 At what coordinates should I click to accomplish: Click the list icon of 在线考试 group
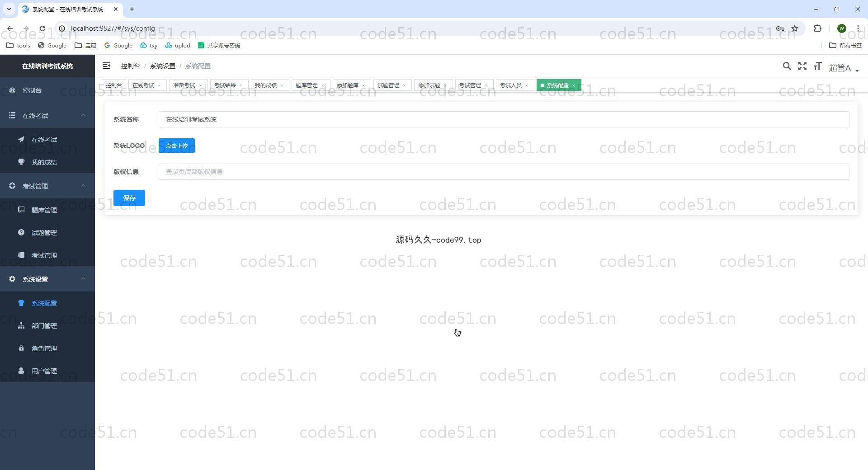(x=12, y=115)
